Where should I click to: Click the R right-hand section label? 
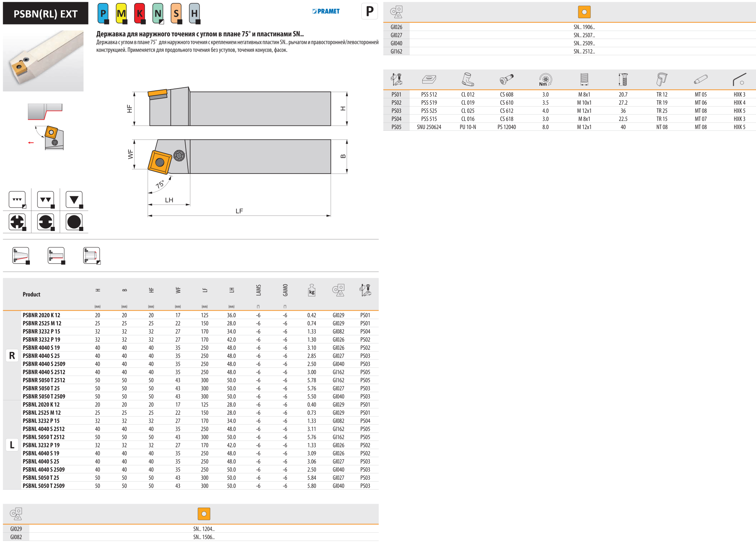[x=12, y=356]
